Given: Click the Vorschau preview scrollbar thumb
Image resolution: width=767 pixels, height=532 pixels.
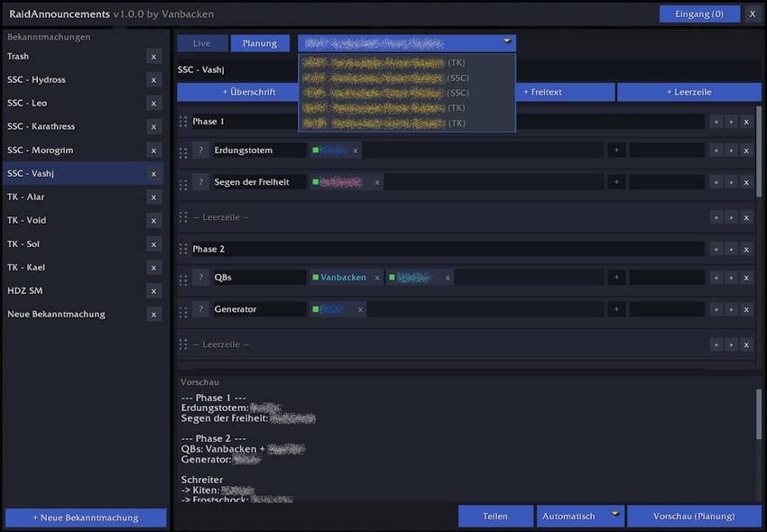Looking at the screenshot, I should click(x=759, y=414).
